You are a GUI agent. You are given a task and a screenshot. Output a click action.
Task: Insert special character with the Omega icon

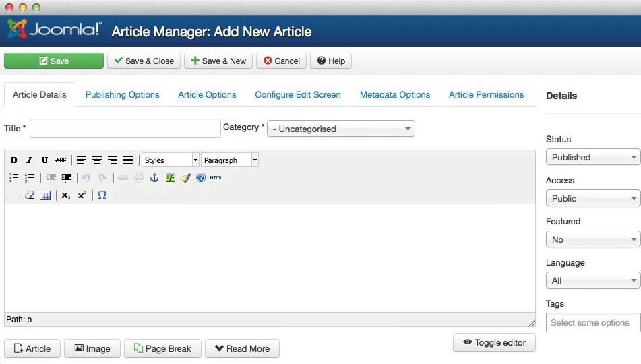(x=102, y=195)
